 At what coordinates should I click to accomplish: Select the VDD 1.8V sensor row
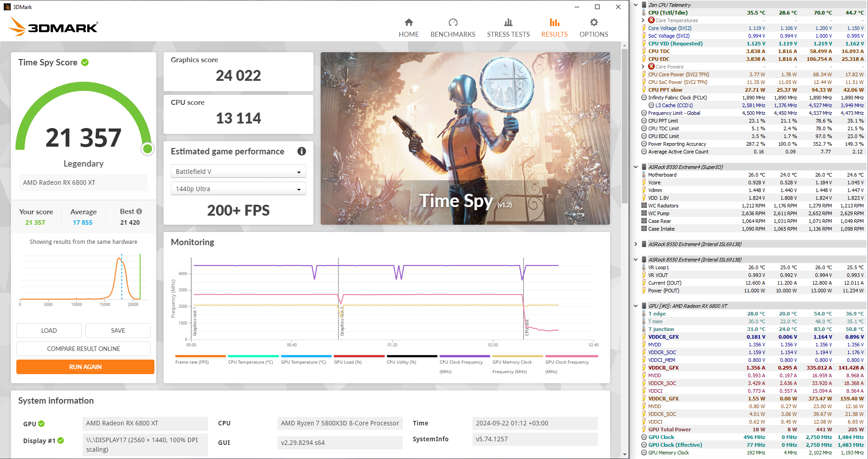753,198
